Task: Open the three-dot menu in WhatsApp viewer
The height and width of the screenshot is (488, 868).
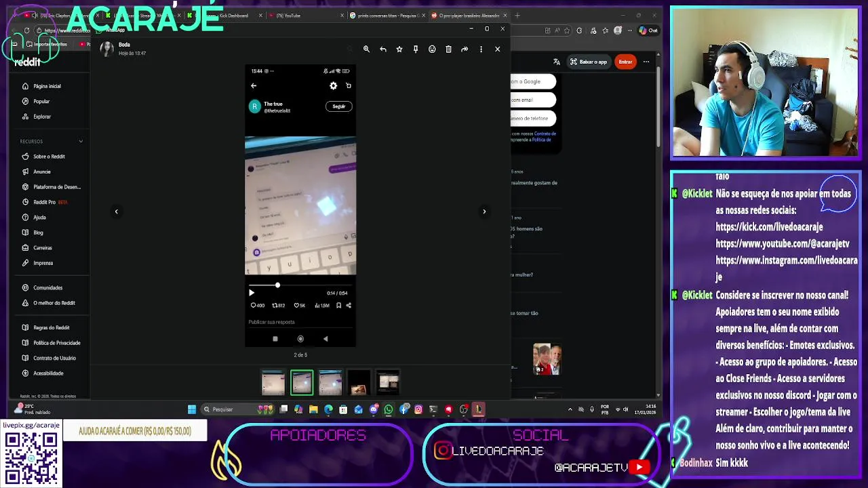Action: pos(481,49)
